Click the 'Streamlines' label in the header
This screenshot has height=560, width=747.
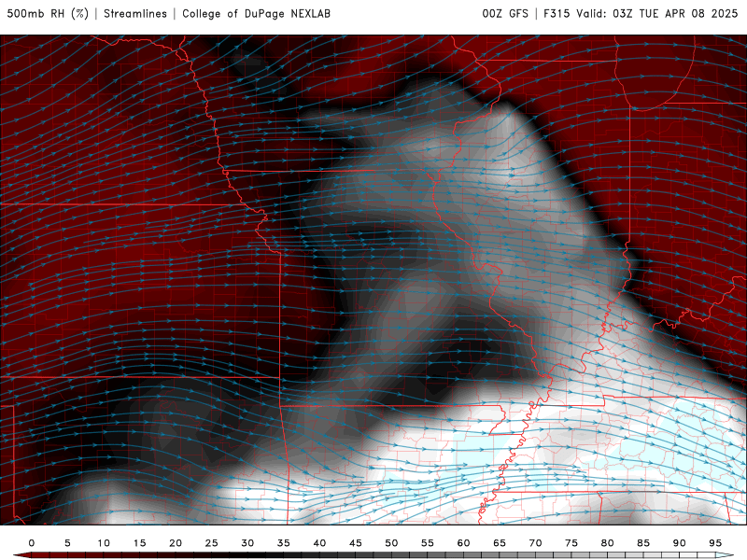click(x=135, y=13)
